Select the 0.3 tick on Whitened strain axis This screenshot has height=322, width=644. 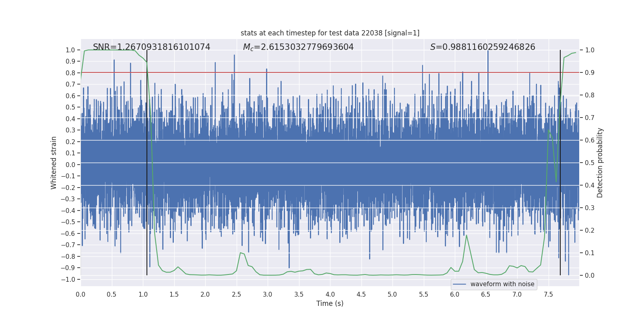point(70,130)
